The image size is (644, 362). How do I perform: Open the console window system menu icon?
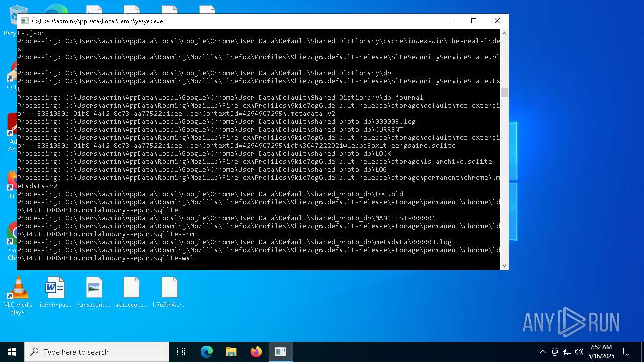24,21
